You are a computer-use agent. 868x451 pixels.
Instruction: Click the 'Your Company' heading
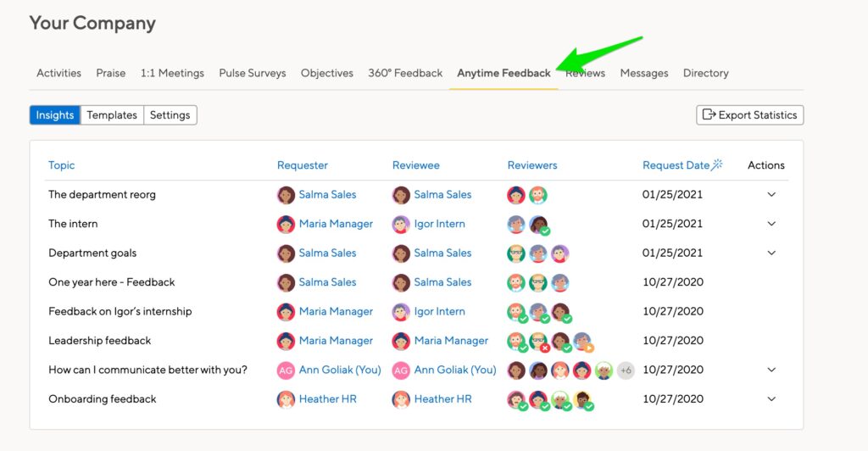tap(92, 23)
